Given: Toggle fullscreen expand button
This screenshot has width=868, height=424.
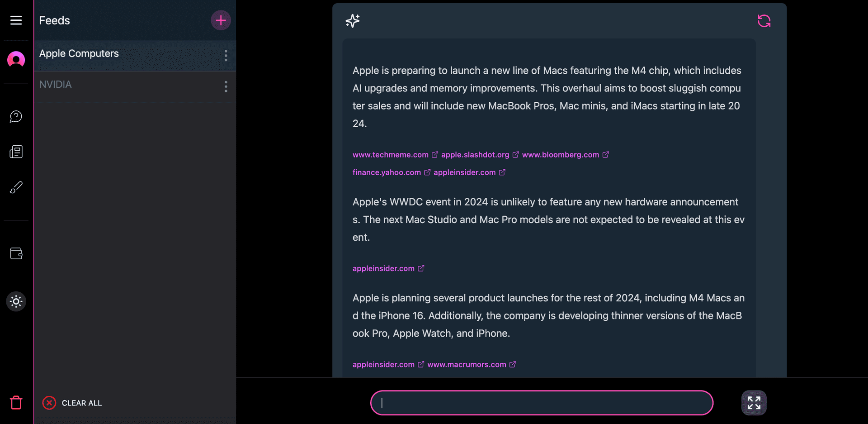Looking at the screenshot, I should point(754,403).
